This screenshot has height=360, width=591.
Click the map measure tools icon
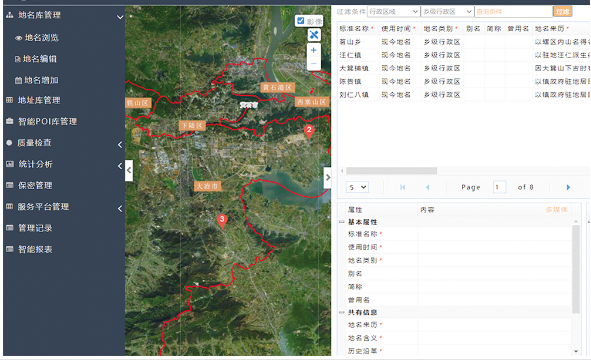pyautogui.click(x=314, y=35)
